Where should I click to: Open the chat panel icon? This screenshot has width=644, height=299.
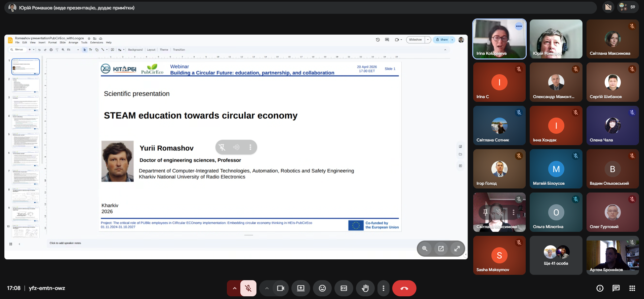pos(616,288)
